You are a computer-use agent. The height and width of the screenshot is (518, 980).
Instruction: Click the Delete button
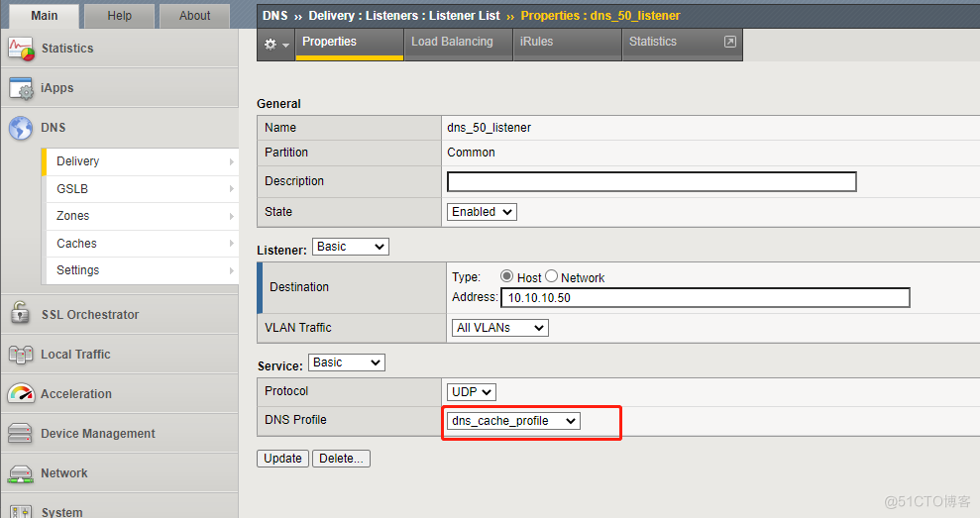pos(341,459)
